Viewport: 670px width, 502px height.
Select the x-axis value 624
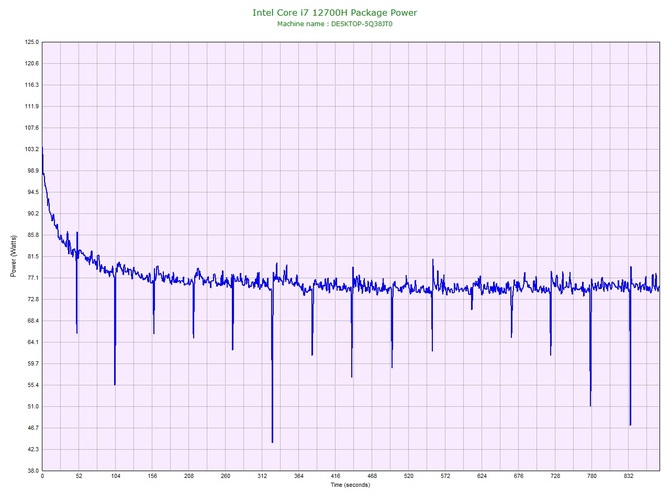coord(482,476)
